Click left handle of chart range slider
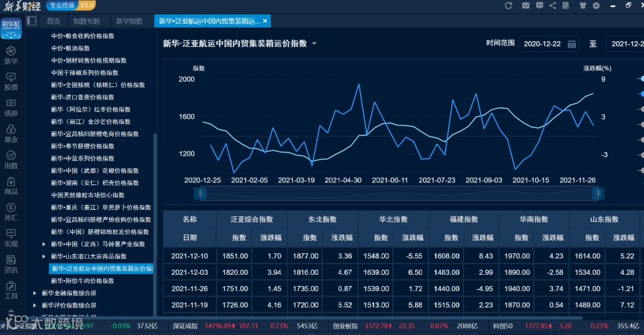644x335 pixels. tap(200, 193)
